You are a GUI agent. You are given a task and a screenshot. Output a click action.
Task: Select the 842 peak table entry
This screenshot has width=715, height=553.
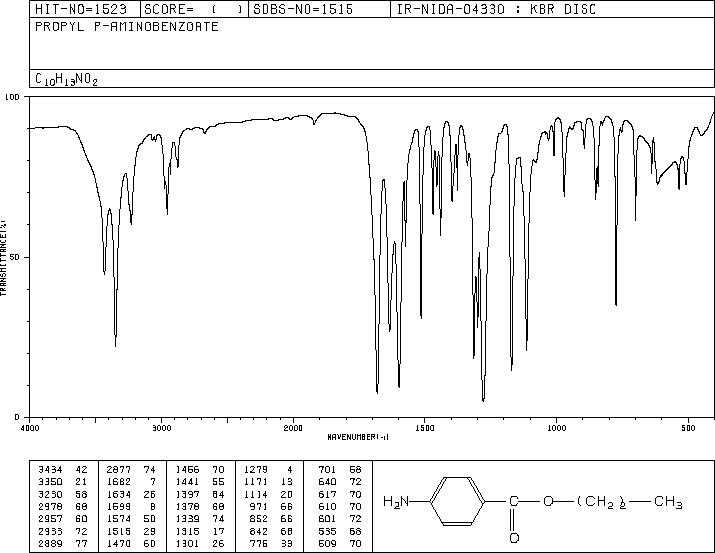(x=271, y=532)
